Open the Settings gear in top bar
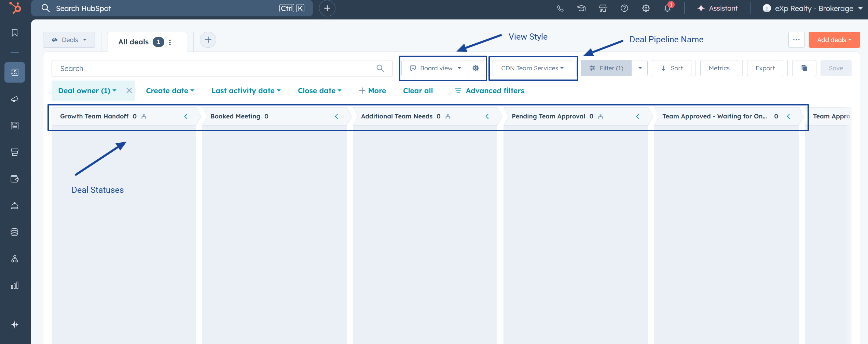Viewport: 868px width, 344px height. pyautogui.click(x=646, y=8)
